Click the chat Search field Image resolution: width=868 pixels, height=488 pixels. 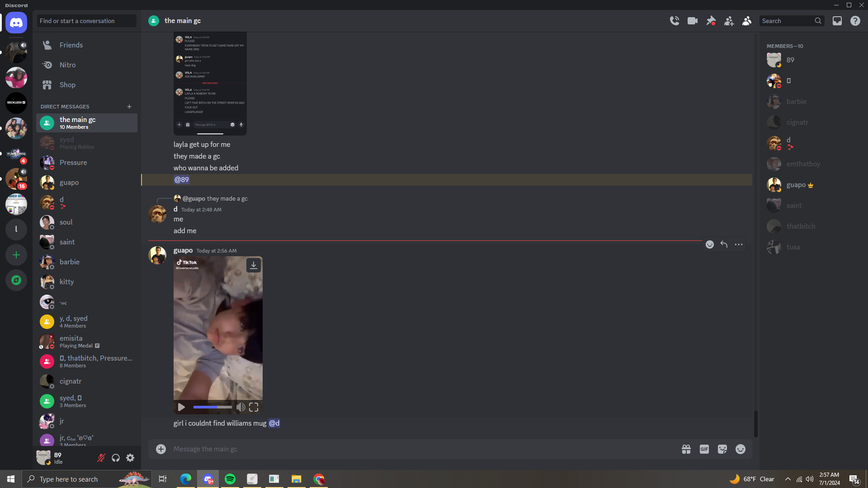(792, 21)
